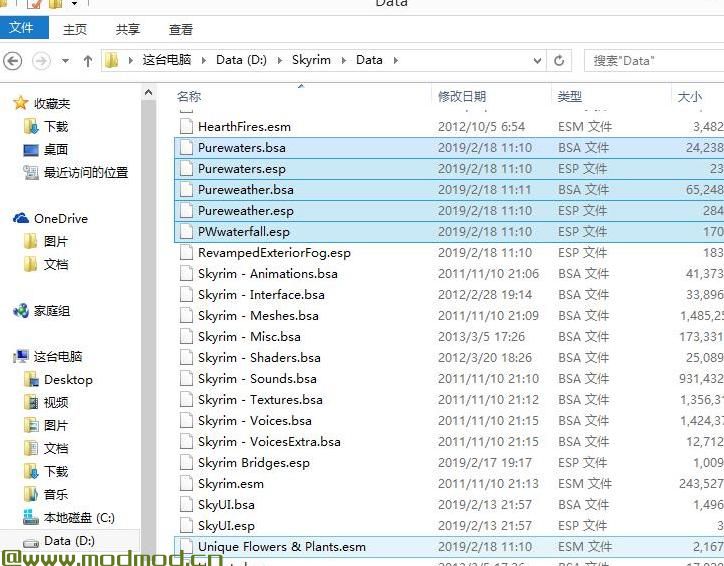Image resolution: width=724 pixels, height=566 pixels.
Task: Select Unique Flowers & Plants.esm file name
Action: (x=282, y=547)
